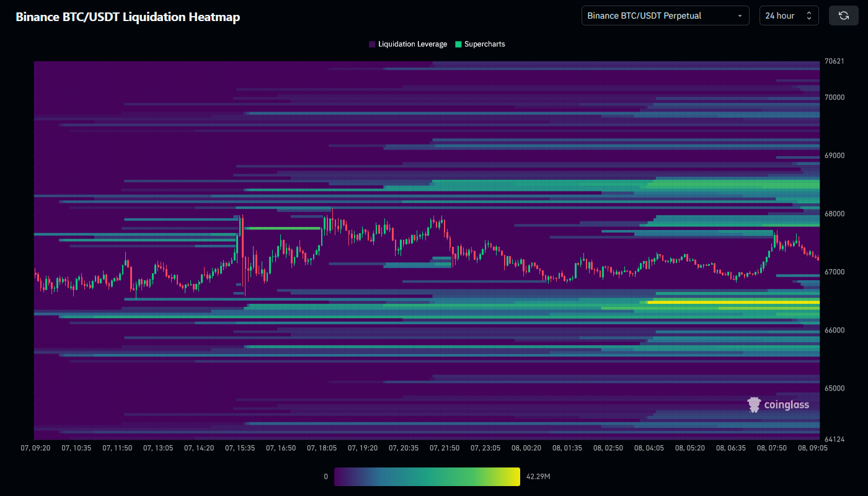Click the Binance BTC/USDT Liquidation Heatmap title
868x496 pixels.
[x=128, y=17]
